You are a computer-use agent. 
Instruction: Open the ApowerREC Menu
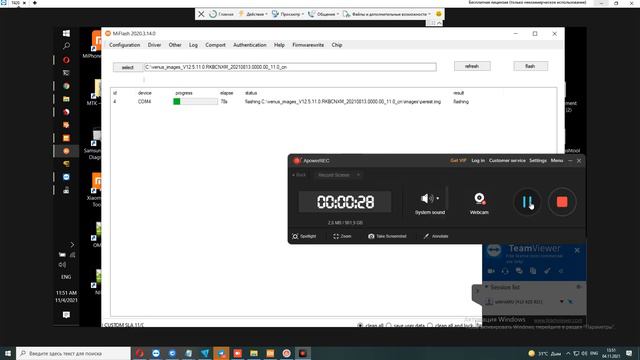(x=557, y=161)
